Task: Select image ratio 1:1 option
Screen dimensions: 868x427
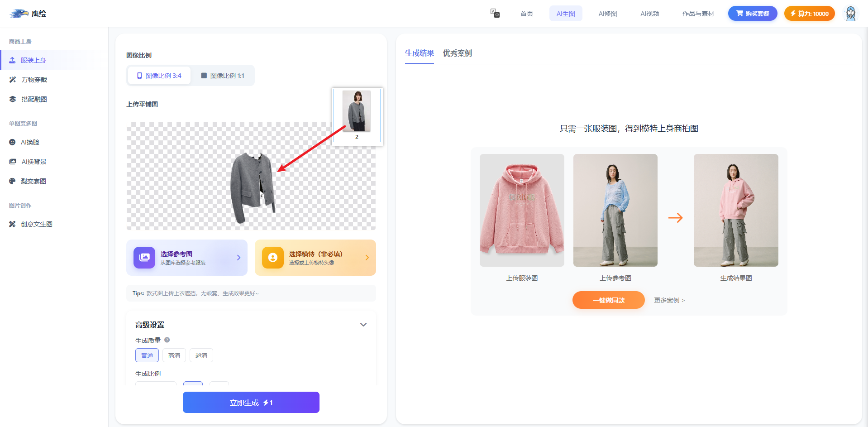Action: click(x=223, y=76)
